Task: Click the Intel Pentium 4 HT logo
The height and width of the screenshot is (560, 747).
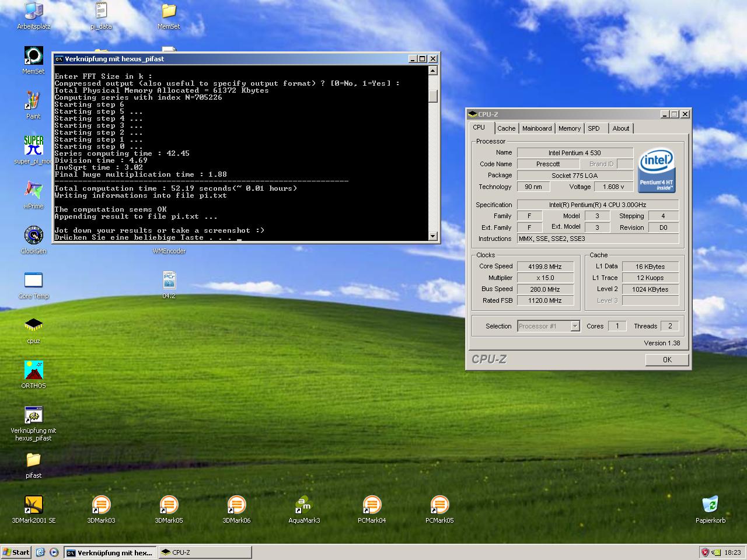Action: (657, 170)
